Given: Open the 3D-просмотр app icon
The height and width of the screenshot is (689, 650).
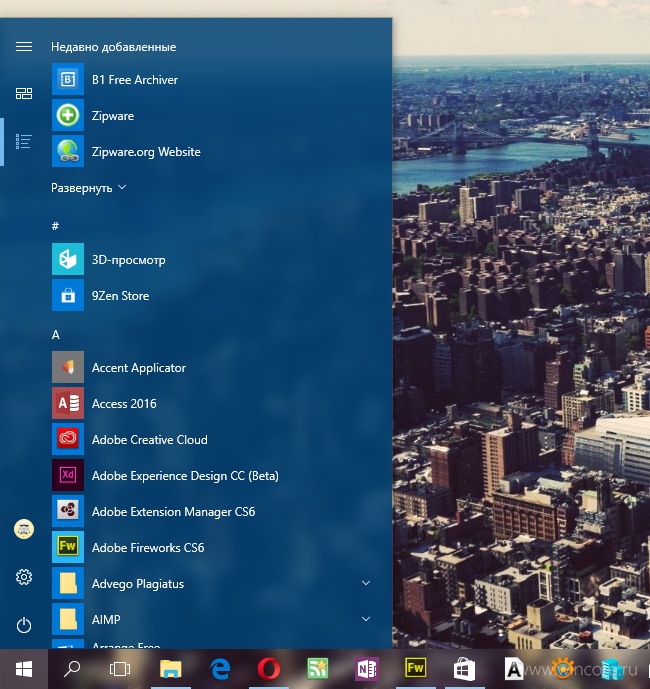Looking at the screenshot, I should click(68, 259).
